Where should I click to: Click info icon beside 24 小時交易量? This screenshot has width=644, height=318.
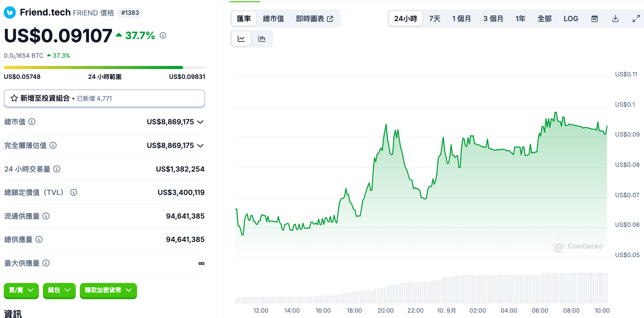pos(57,169)
